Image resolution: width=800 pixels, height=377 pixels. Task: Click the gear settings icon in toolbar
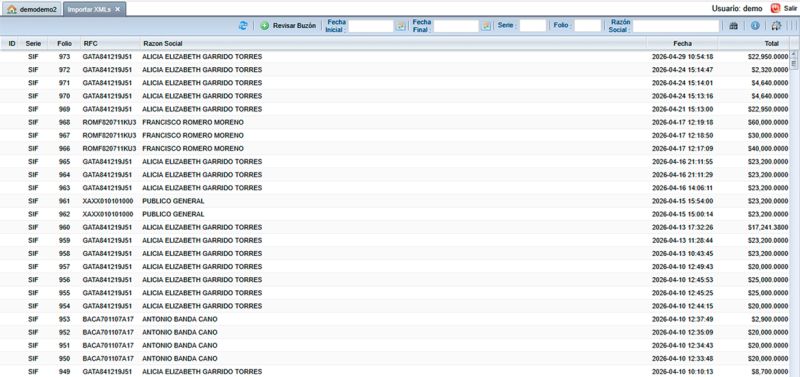[777, 26]
